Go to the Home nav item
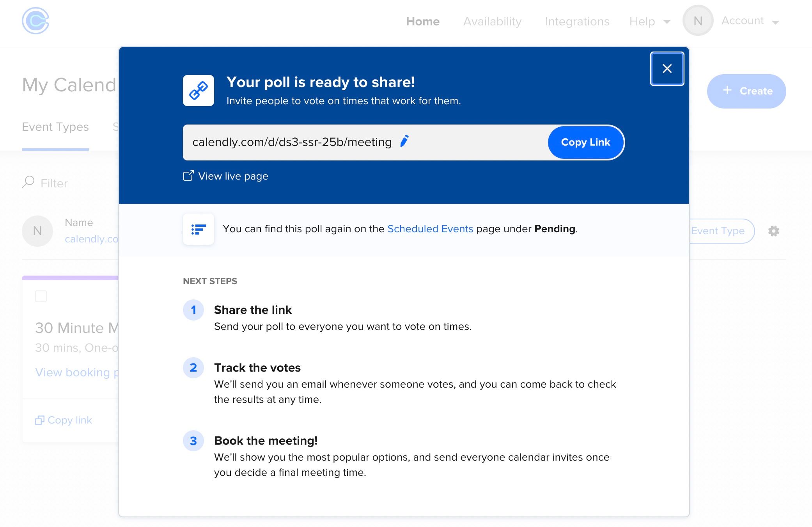 [x=423, y=21]
